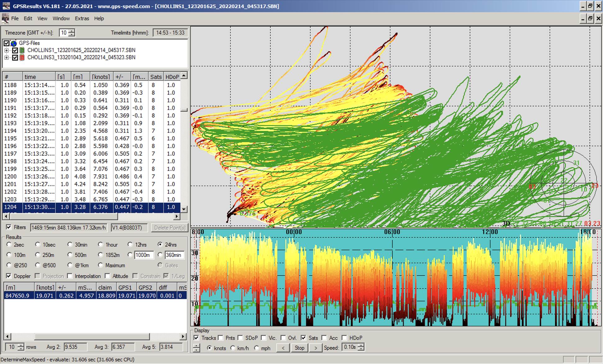Select the 10sec results radio button
This screenshot has height=364, width=603.
coord(38,245)
